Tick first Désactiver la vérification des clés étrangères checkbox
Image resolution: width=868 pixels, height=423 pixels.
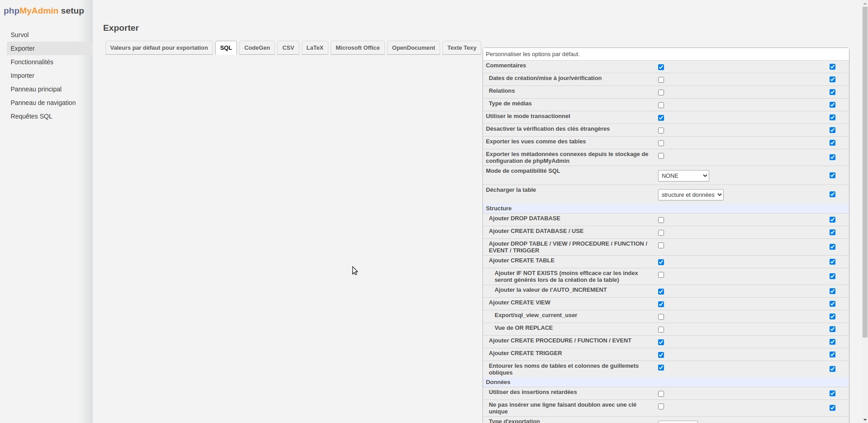tap(661, 131)
